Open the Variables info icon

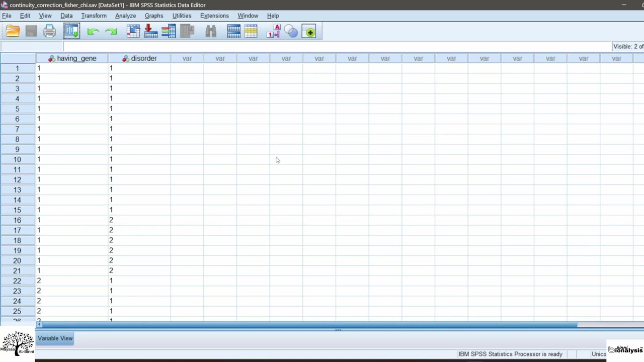coord(169,32)
